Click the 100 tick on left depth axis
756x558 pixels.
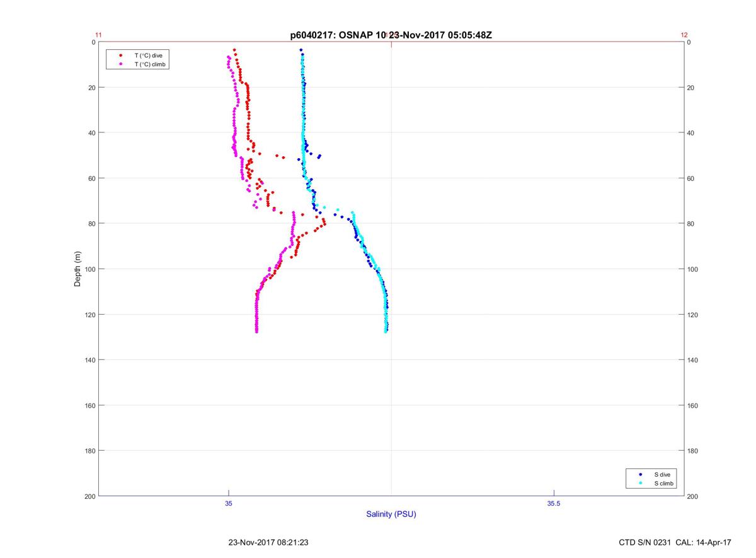90,269
